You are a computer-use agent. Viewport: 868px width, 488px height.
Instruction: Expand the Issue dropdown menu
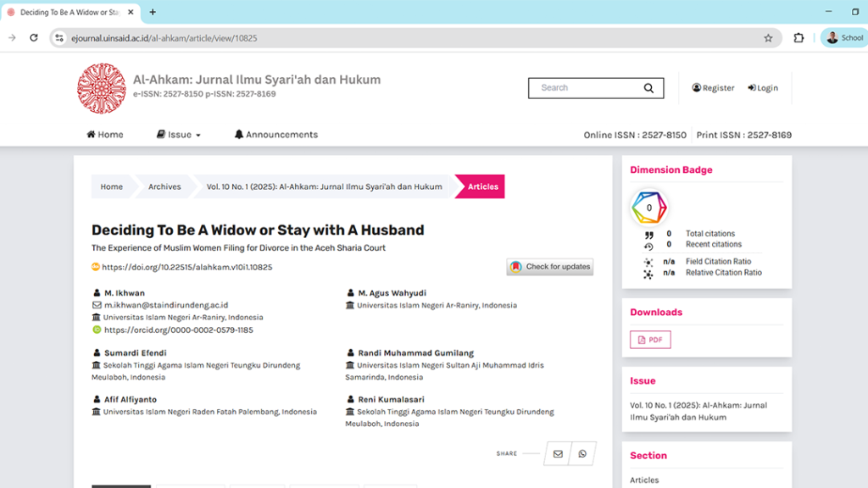pos(179,135)
